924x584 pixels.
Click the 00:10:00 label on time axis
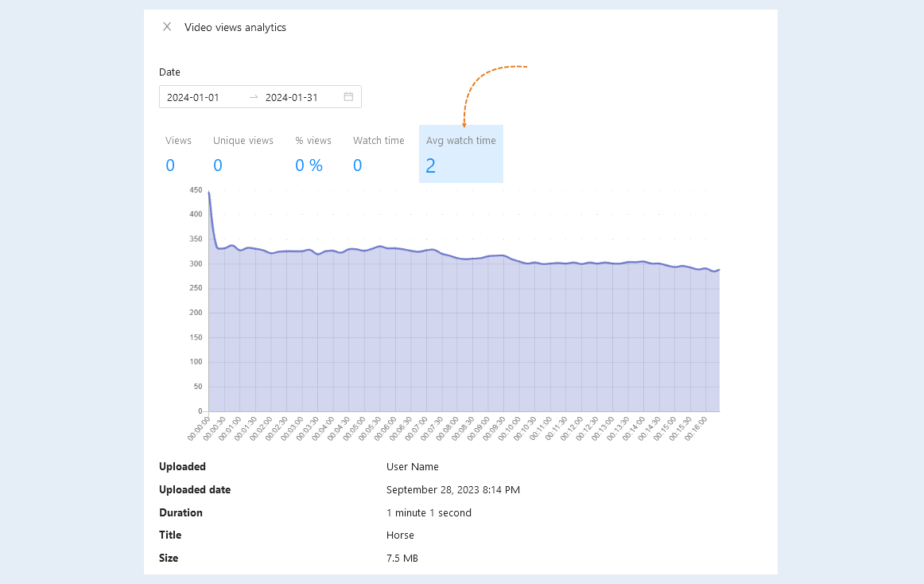[x=510, y=428]
